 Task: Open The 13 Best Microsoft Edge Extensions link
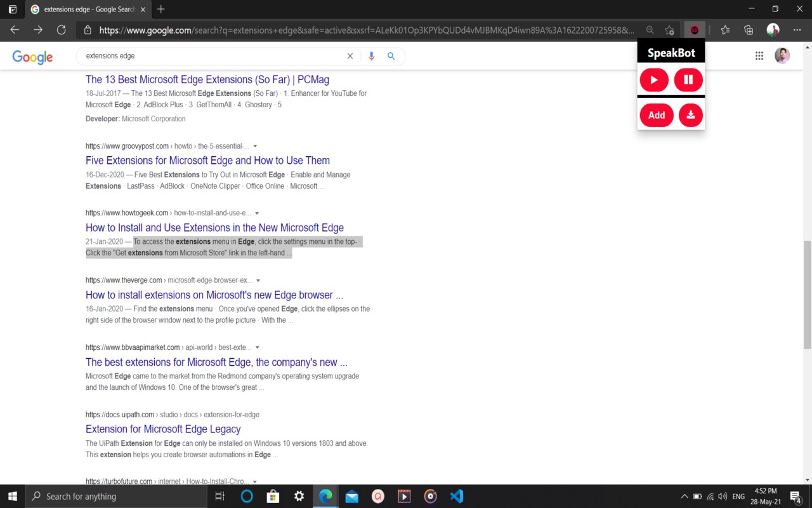tap(207, 79)
